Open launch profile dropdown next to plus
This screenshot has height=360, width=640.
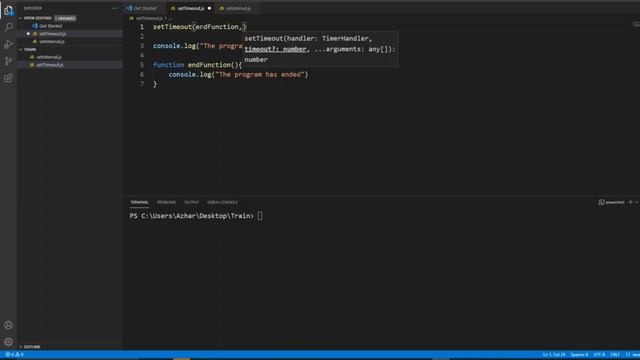(636, 202)
